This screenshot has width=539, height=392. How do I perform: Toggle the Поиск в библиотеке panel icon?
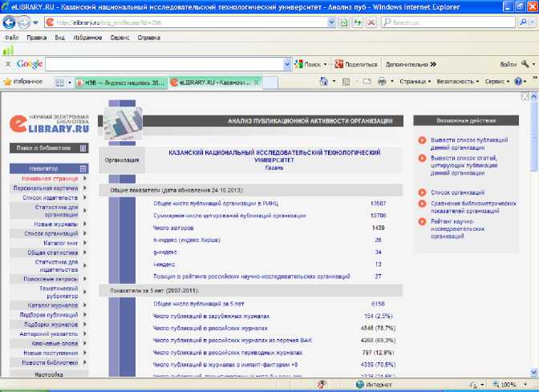click(x=83, y=148)
